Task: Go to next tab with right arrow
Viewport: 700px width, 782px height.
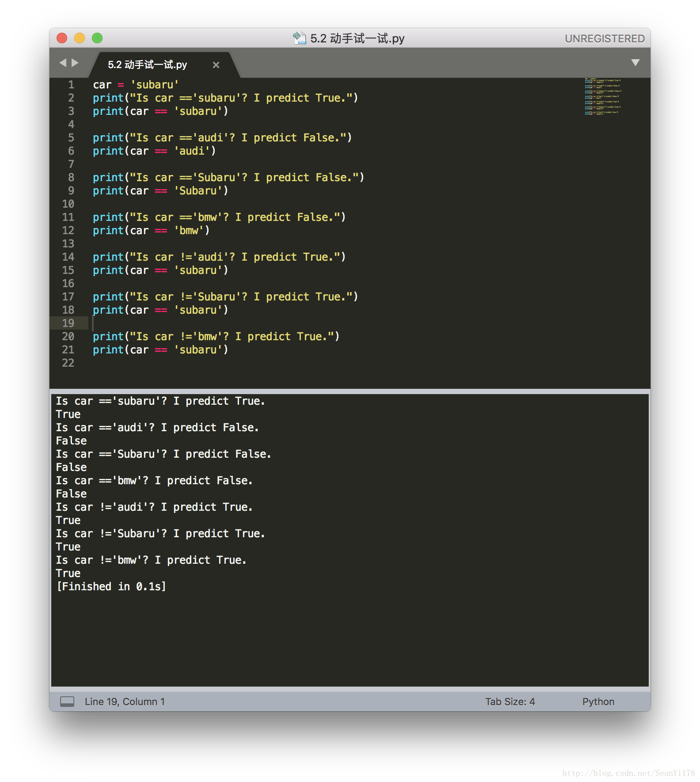Action: point(75,63)
